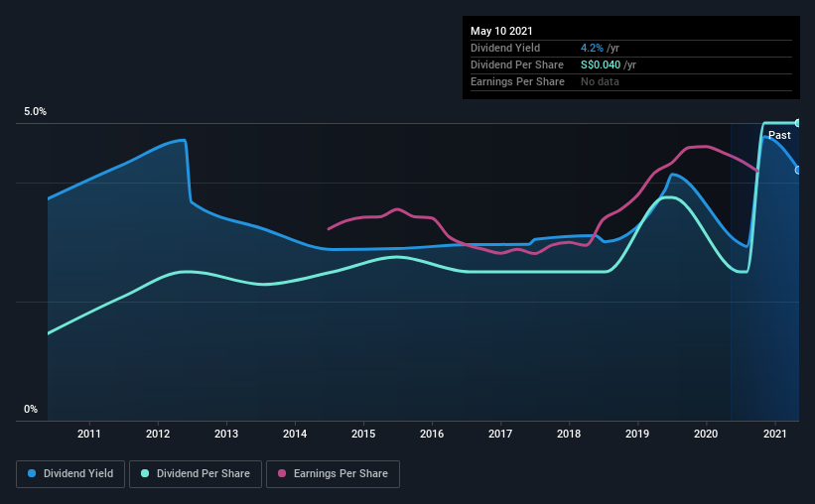Screen dimensions: 815x504
Task: Select the 2019 label on the x-axis
Action: point(637,434)
